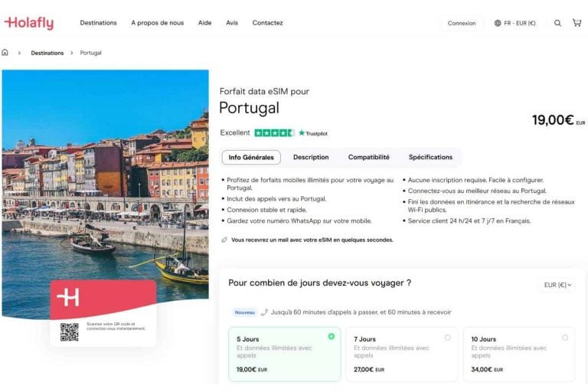Screen dimensions: 588x392
Task: Switch to the Spécifications tab
Action: (x=430, y=157)
